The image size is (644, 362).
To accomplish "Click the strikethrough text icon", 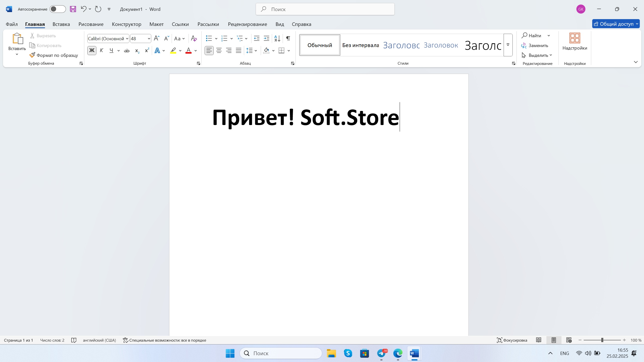I will pos(127,51).
